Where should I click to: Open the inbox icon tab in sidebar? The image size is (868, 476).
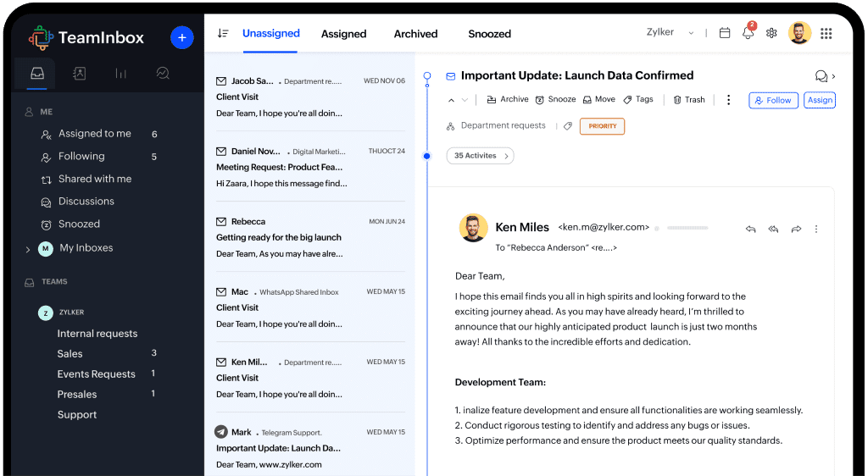point(37,74)
